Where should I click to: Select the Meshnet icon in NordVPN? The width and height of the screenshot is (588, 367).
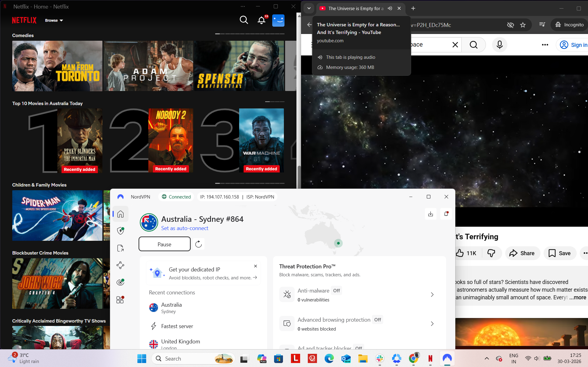pyautogui.click(x=120, y=265)
